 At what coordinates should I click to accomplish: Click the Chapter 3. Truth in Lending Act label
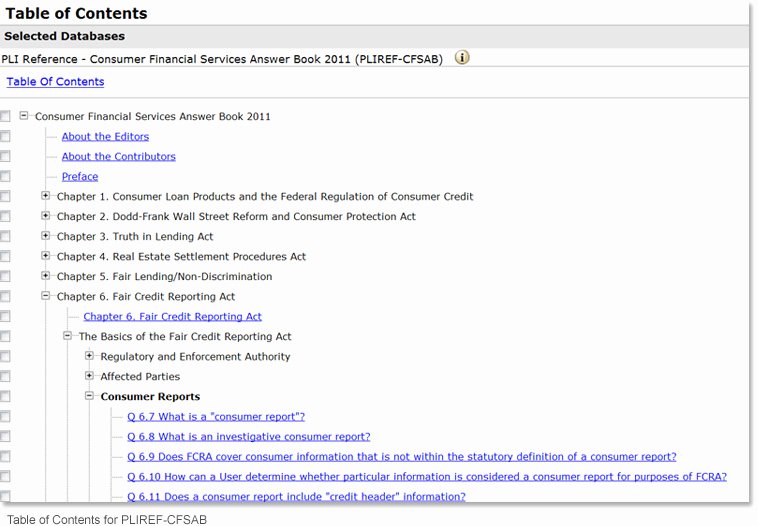[x=135, y=236]
